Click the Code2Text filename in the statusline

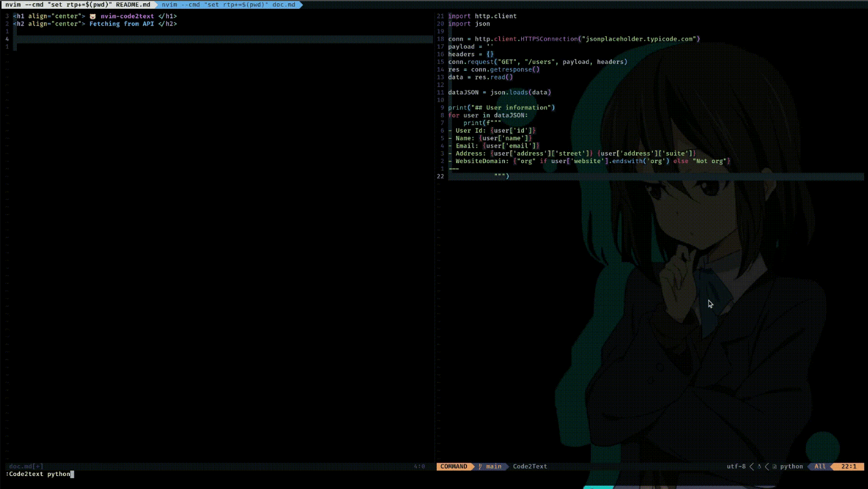[530, 466]
